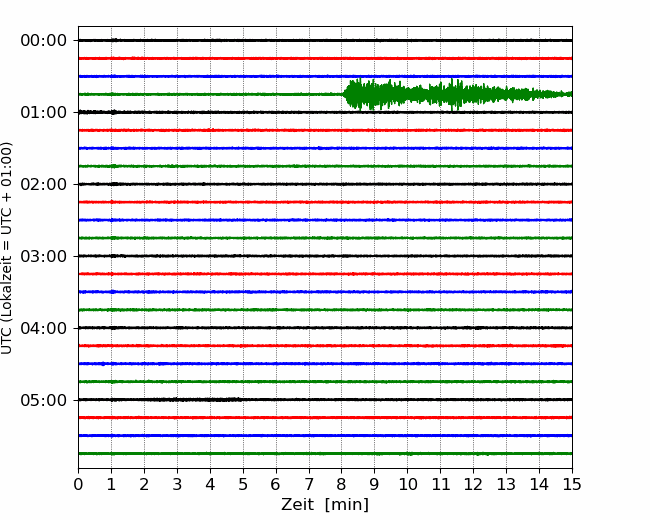Click the black trace at 05:00
Viewport: 650px width, 520px height.
(325, 400)
